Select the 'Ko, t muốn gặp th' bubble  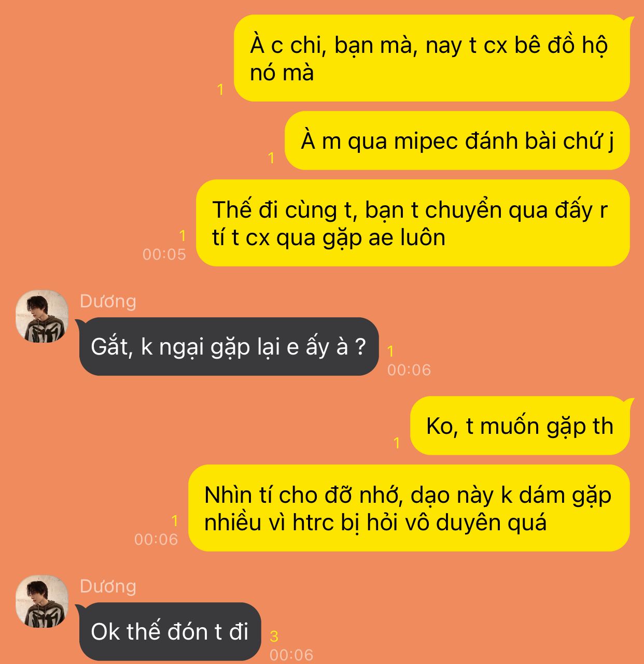(520, 426)
